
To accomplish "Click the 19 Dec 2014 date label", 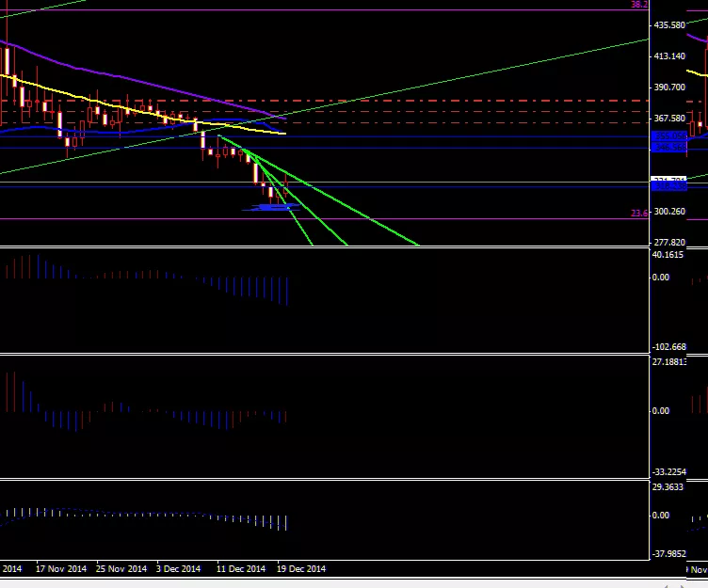I will [301, 569].
